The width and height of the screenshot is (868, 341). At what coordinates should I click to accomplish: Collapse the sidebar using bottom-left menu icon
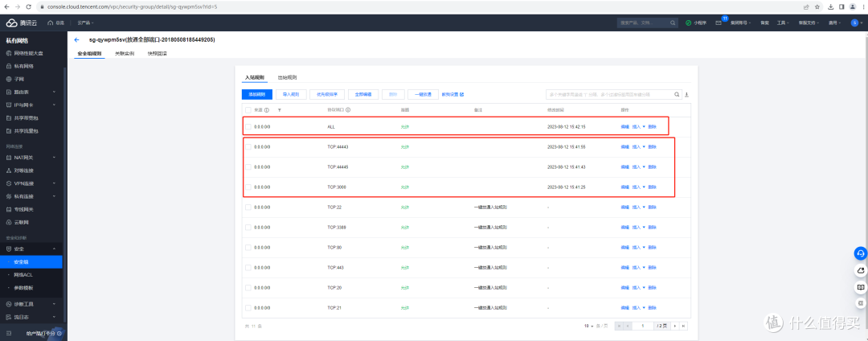point(8,333)
